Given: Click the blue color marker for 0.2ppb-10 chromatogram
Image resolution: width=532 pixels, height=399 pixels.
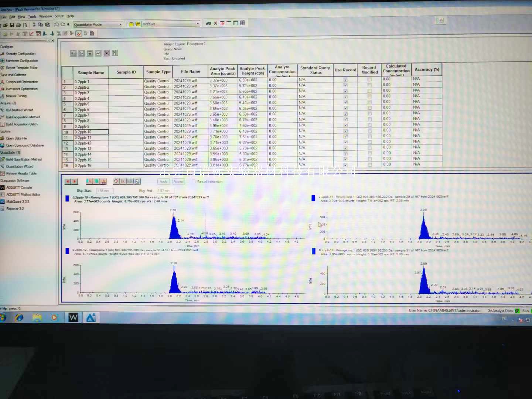Looking at the screenshot, I should [x=67, y=198].
